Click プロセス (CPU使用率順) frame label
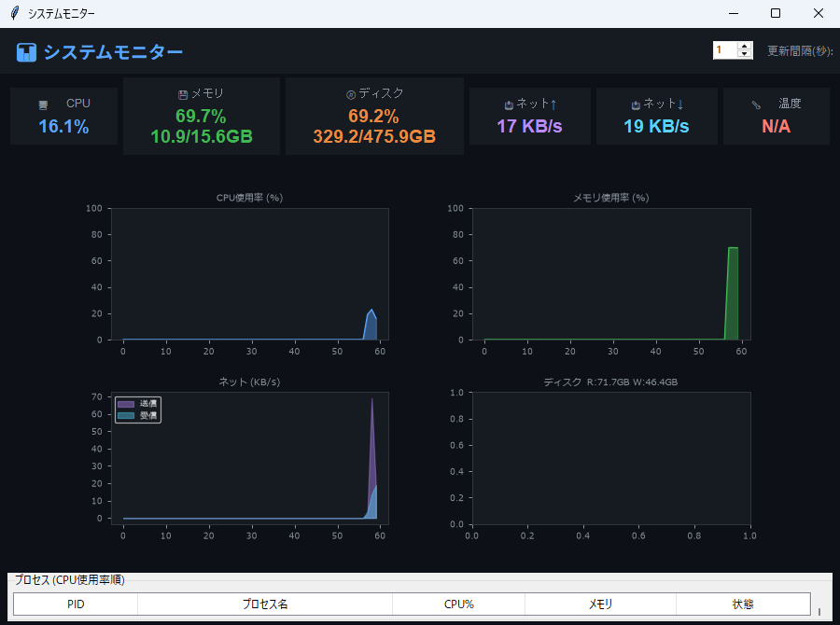This screenshot has height=625, width=840. click(x=70, y=580)
